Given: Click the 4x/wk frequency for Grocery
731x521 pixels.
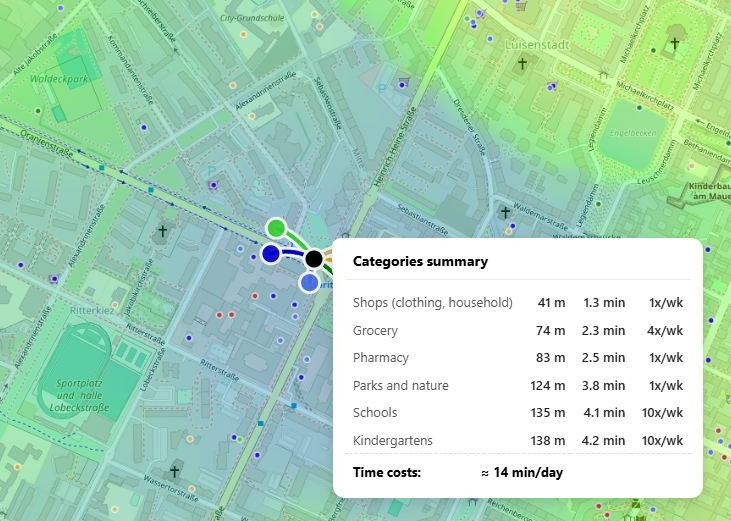Looking at the screenshot, I should [665, 330].
